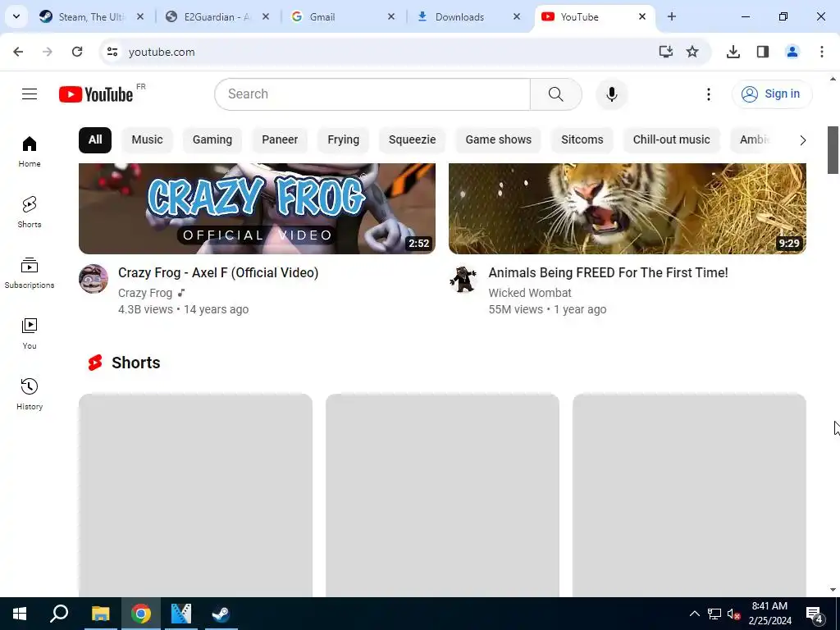Viewport: 840px width, 630px height.
Task: Click the YouTube search input field
Action: [372, 94]
